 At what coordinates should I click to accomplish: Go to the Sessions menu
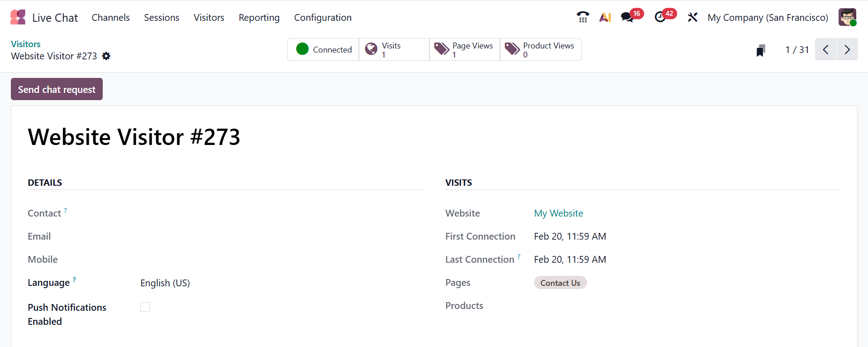click(162, 18)
